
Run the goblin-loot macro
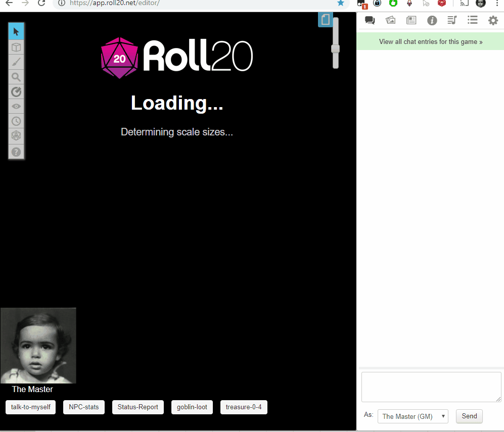point(192,407)
